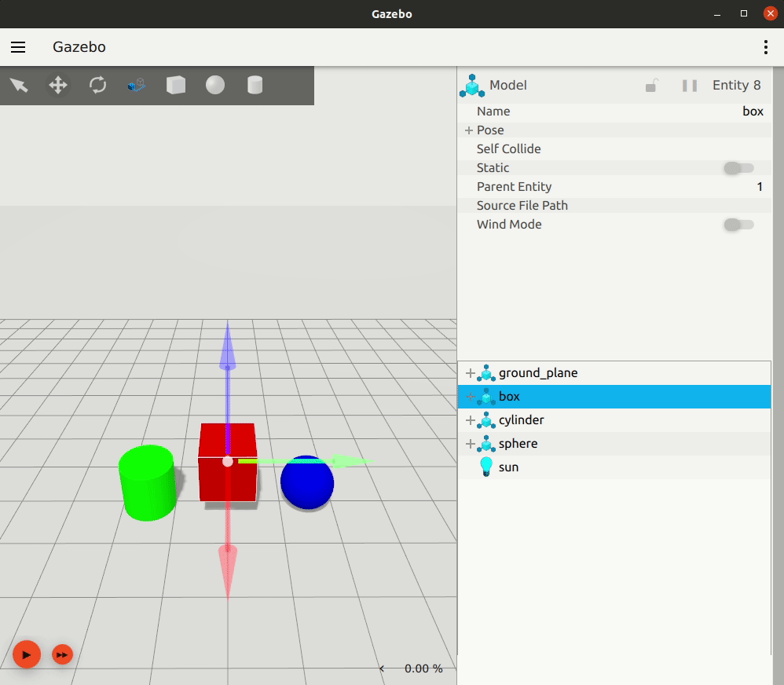Close the Gazebo window

[x=770, y=13]
